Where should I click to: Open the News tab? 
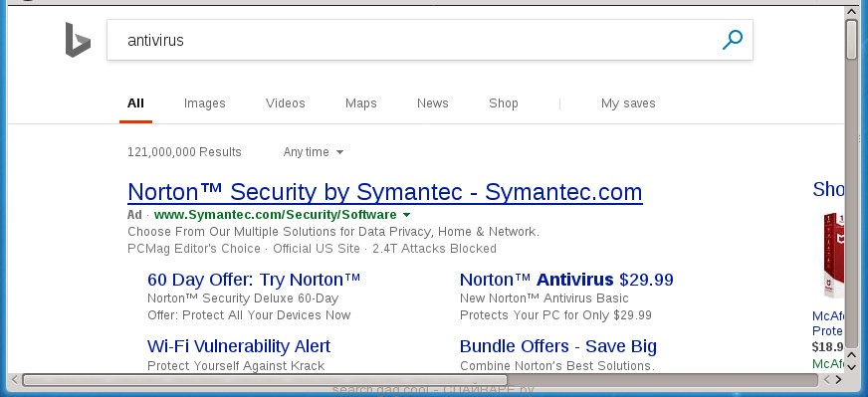tap(432, 103)
